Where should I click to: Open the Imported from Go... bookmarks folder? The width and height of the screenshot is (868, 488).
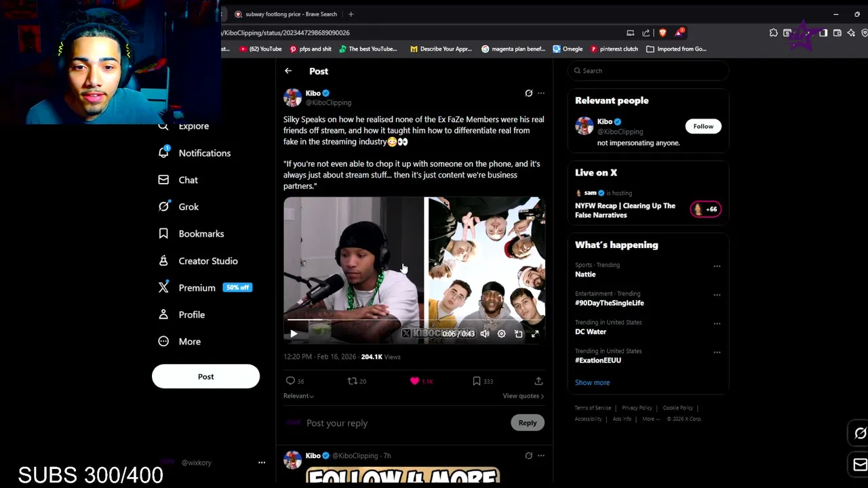(x=676, y=49)
